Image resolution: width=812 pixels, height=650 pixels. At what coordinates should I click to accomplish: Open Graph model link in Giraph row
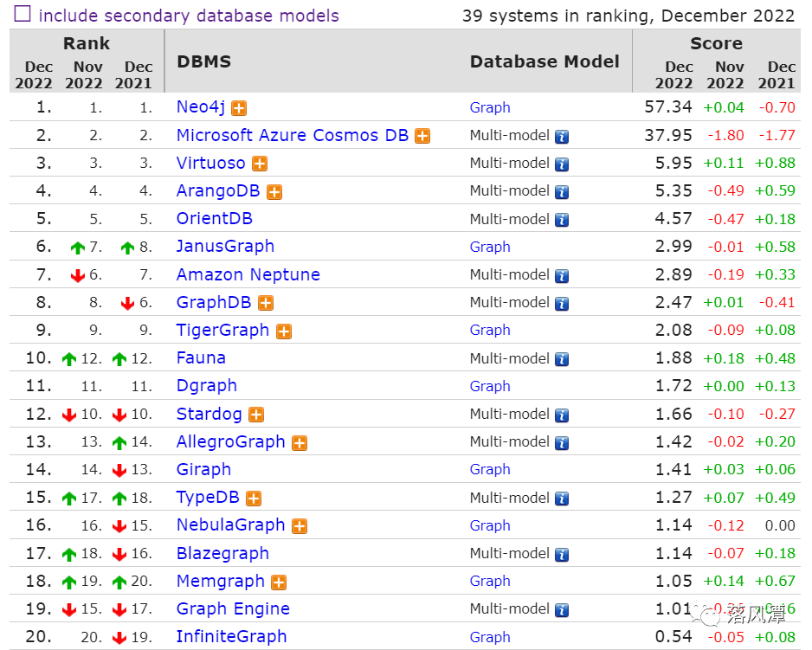(x=490, y=470)
